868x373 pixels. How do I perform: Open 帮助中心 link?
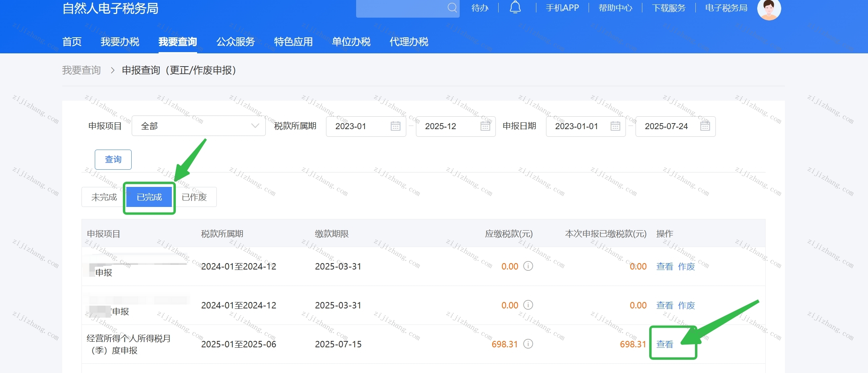615,8
